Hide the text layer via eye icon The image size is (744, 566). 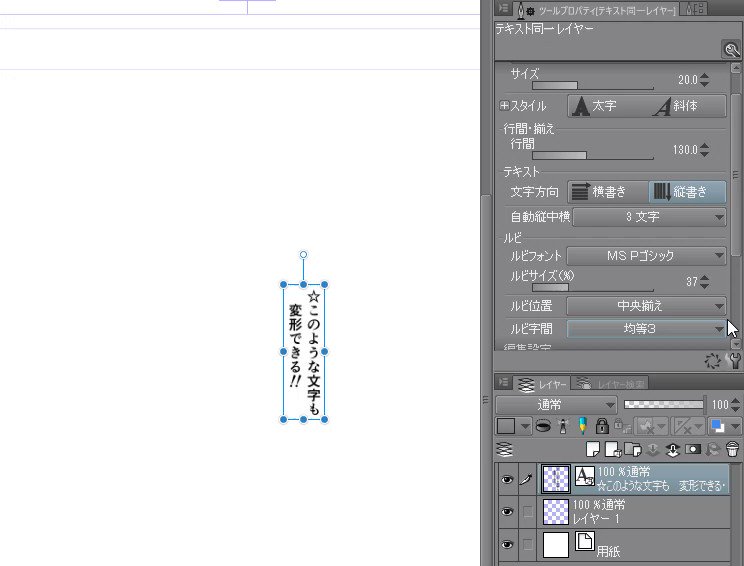click(507, 479)
